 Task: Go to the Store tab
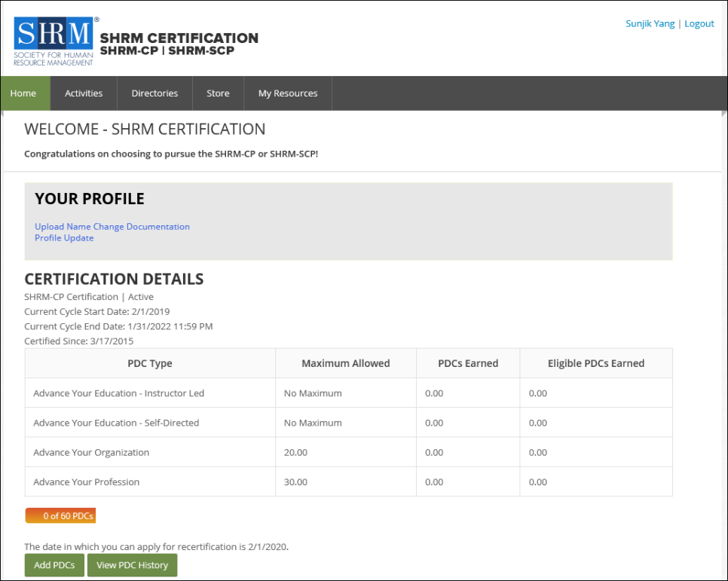tap(218, 93)
